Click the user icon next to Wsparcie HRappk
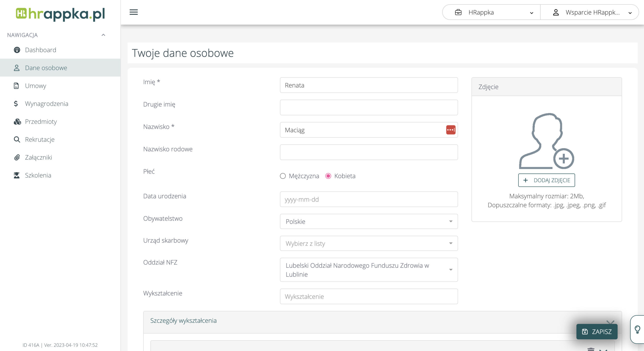The height and width of the screenshot is (351, 644). pos(556,12)
